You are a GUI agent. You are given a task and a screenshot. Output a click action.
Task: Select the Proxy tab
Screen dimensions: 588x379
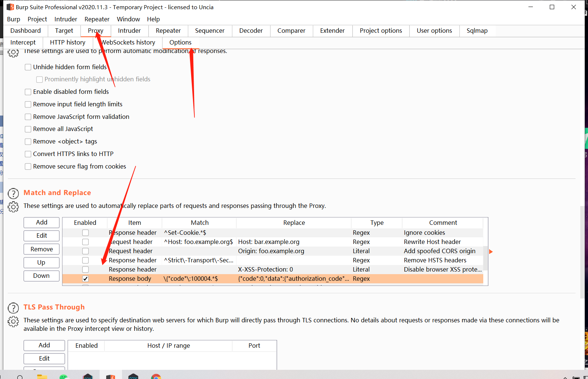tap(96, 31)
